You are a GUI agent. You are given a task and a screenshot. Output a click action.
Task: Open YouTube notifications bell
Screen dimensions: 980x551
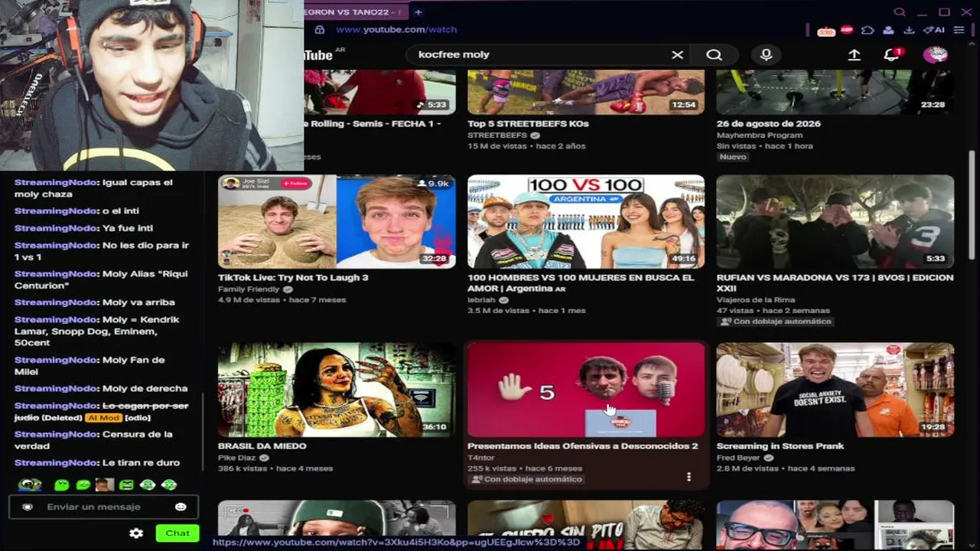(x=892, y=55)
